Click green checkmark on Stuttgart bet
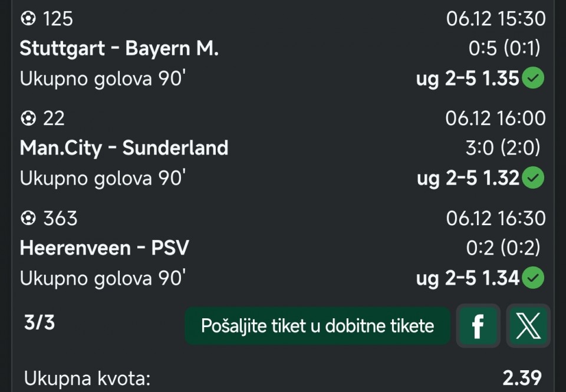 (534, 78)
